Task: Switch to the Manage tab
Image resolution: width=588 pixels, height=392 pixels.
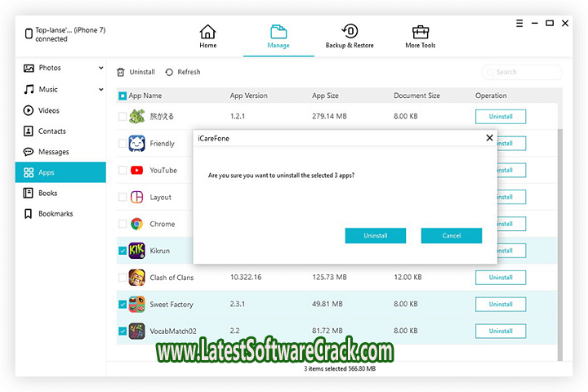Action: (x=278, y=36)
